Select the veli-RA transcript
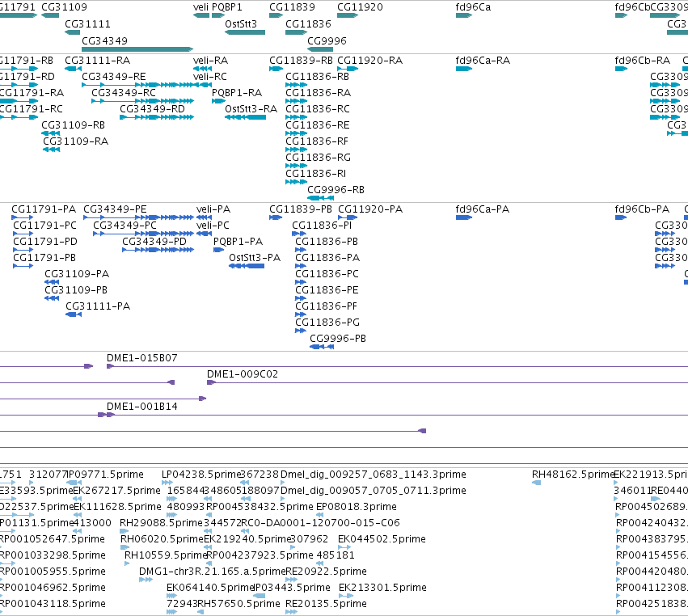 (x=211, y=60)
